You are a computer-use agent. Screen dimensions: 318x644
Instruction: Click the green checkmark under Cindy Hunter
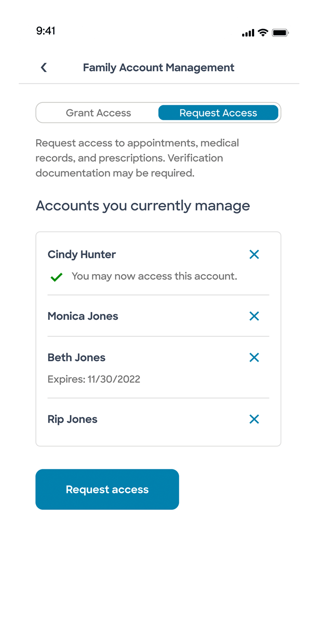56,277
